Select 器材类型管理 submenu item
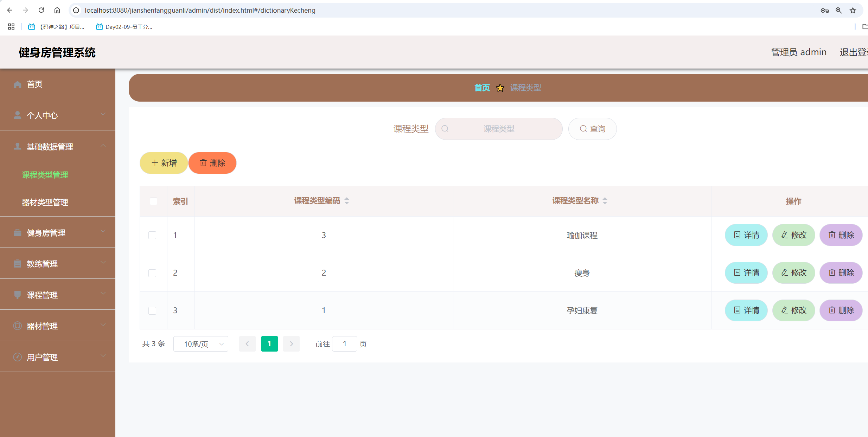 (45, 202)
